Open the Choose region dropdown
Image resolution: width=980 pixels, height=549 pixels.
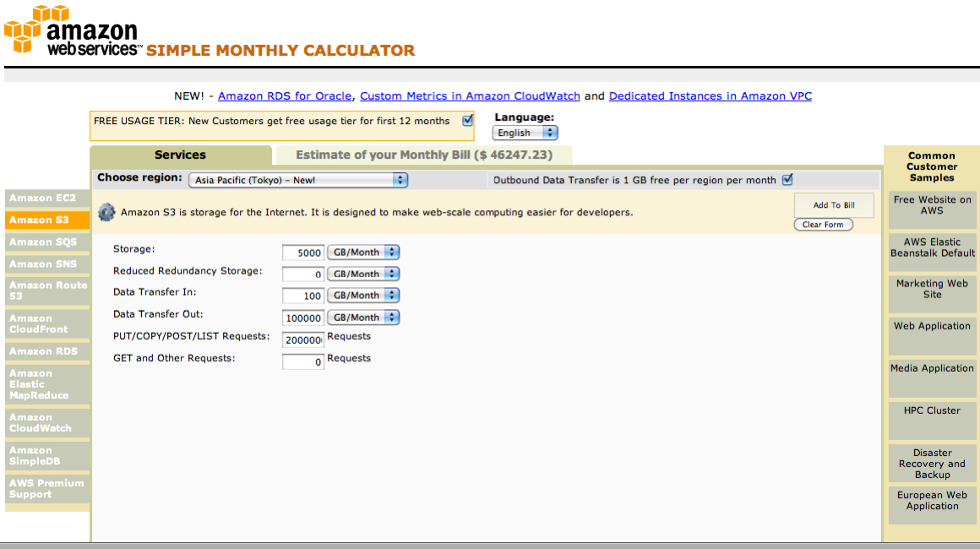coord(298,180)
